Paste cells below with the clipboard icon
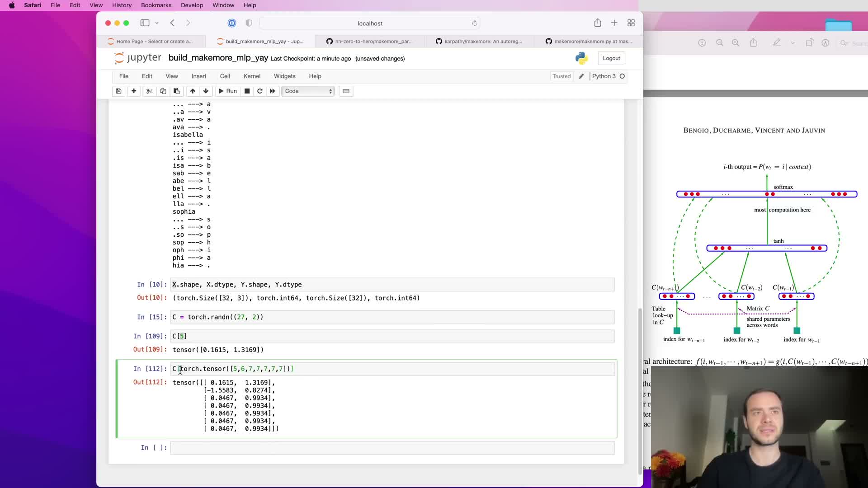This screenshot has height=488, width=868. pos(177,91)
